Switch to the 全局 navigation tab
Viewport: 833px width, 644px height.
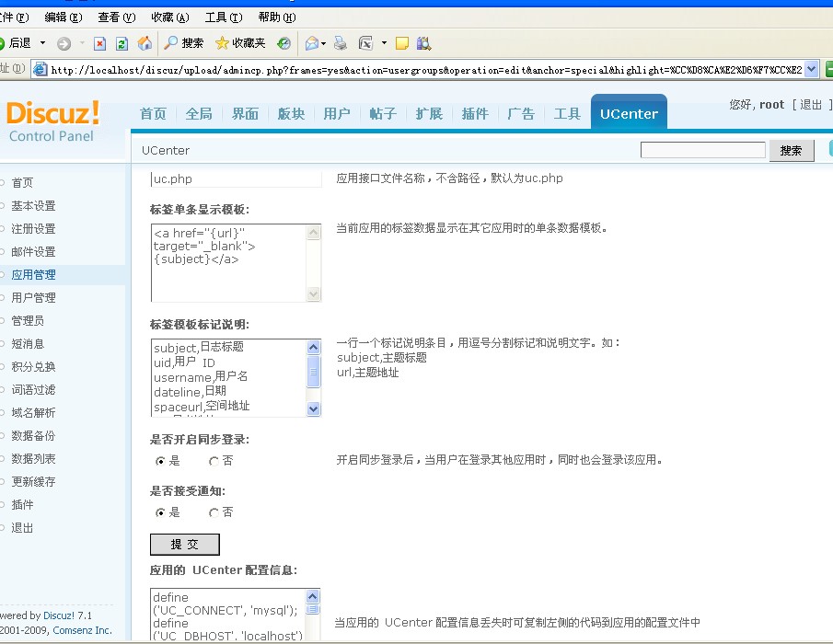[199, 113]
